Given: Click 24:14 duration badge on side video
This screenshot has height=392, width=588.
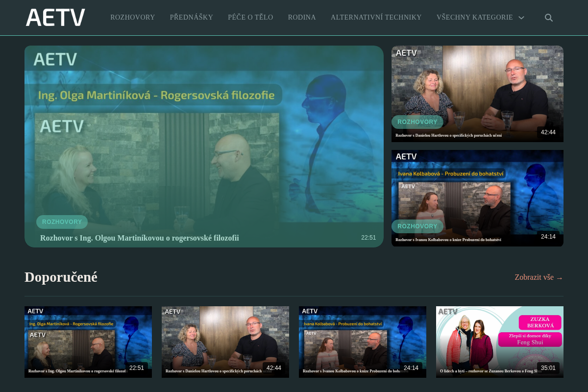Looking at the screenshot, I should click(548, 237).
